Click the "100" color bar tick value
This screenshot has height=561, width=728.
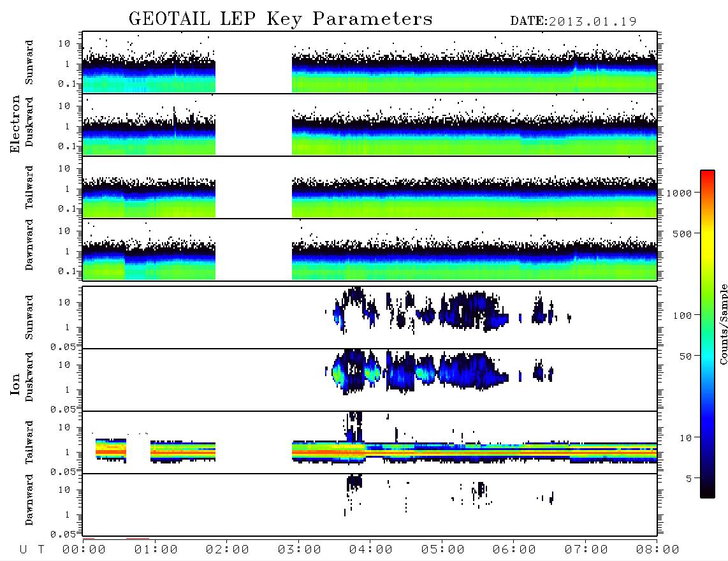pos(682,316)
